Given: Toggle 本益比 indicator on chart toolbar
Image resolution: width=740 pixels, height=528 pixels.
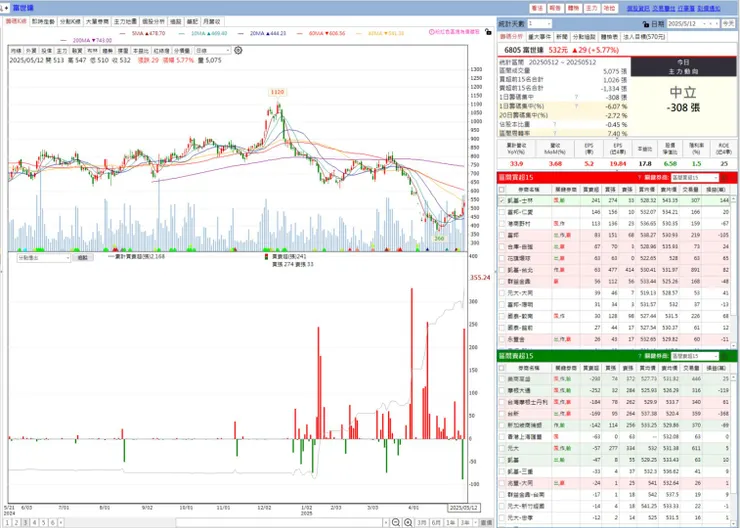Looking at the screenshot, I should [x=140, y=50].
